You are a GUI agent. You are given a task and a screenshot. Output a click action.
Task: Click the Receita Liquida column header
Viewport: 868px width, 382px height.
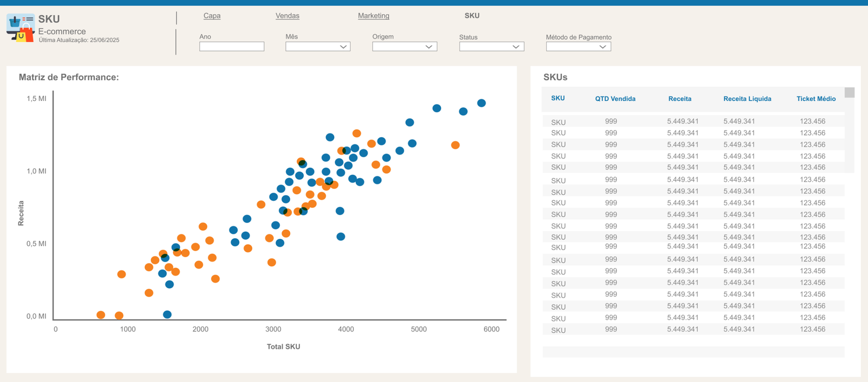pyautogui.click(x=747, y=99)
